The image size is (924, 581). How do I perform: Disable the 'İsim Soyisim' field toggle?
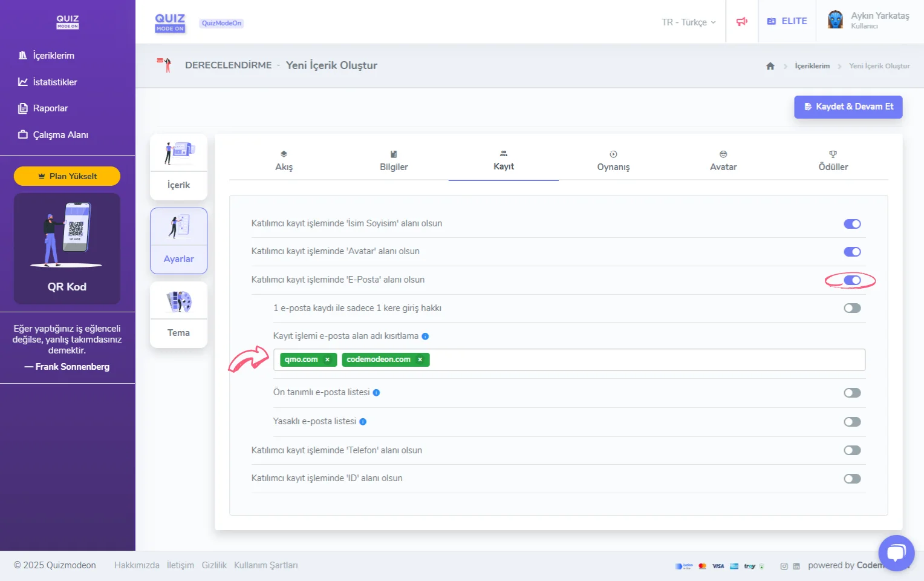pyautogui.click(x=851, y=224)
